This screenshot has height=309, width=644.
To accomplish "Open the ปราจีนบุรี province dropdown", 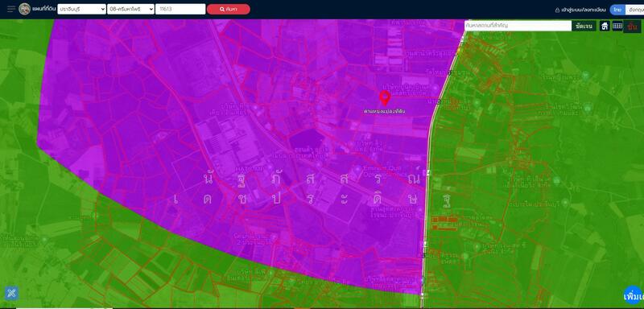I will [82, 9].
